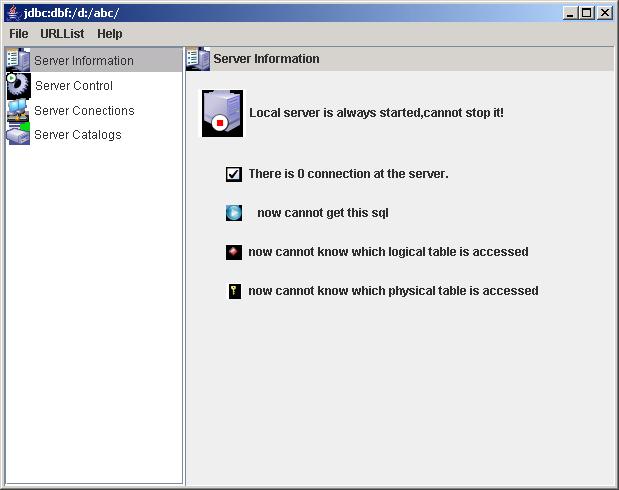Toggle the connection count checkbox
The height and width of the screenshot is (490, 619).
234,174
